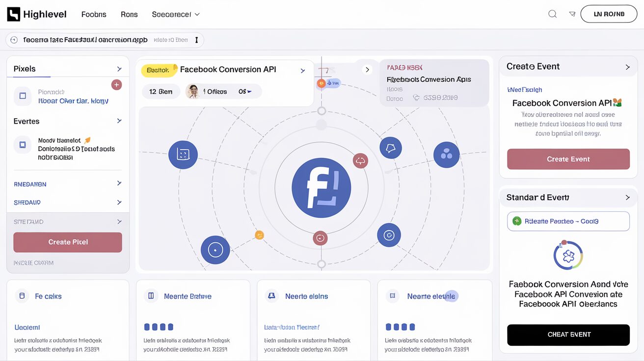
Task: Click the small orange dot node on orbit
Action: coord(260,235)
